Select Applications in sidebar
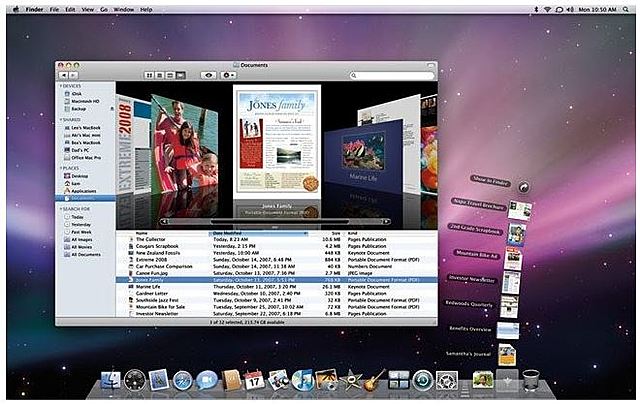640x407 pixels. click(x=85, y=191)
